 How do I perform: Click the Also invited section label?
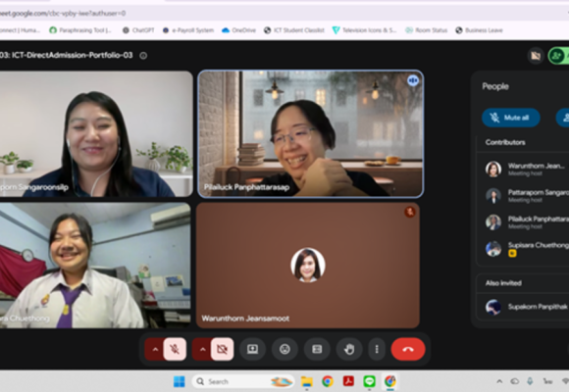503,283
